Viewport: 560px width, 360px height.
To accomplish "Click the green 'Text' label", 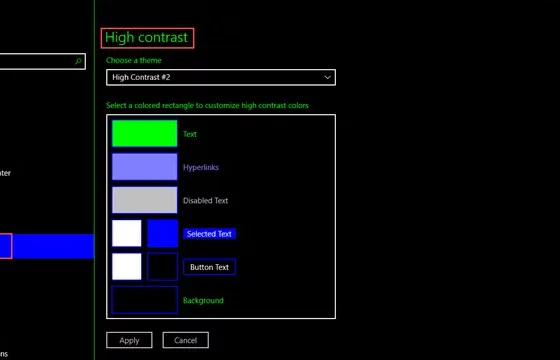I will (190, 134).
